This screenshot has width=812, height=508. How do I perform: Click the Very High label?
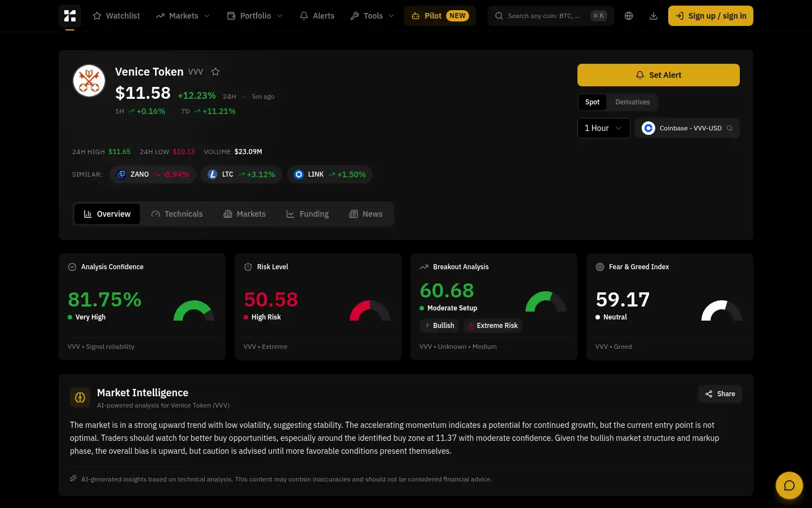90,317
